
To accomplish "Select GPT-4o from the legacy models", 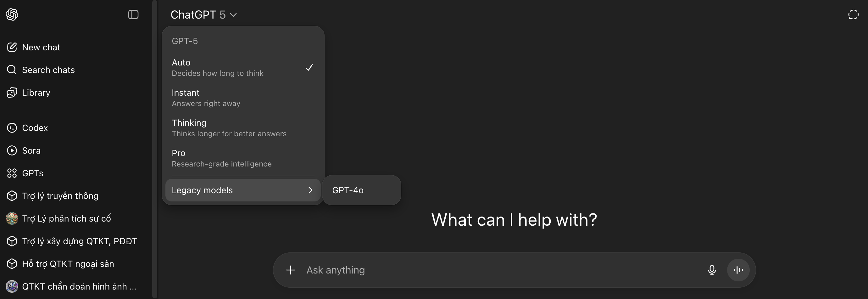I will point(348,190).
